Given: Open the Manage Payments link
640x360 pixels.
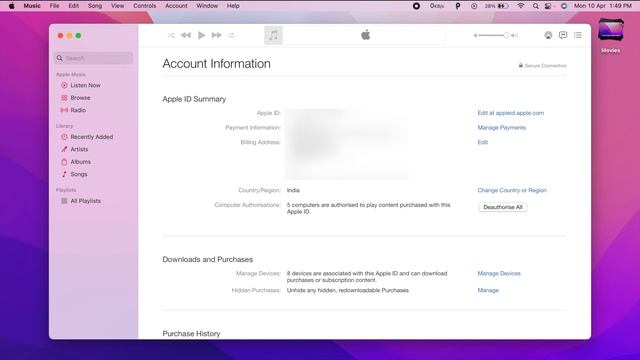Looking at the screenshot, I should click(502, 128).
